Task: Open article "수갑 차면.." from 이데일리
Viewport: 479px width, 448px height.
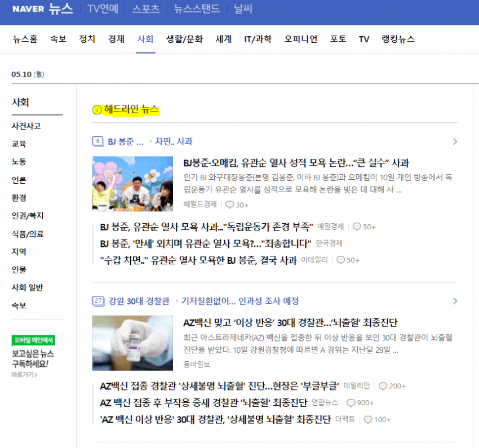Action: pos(198,260)
